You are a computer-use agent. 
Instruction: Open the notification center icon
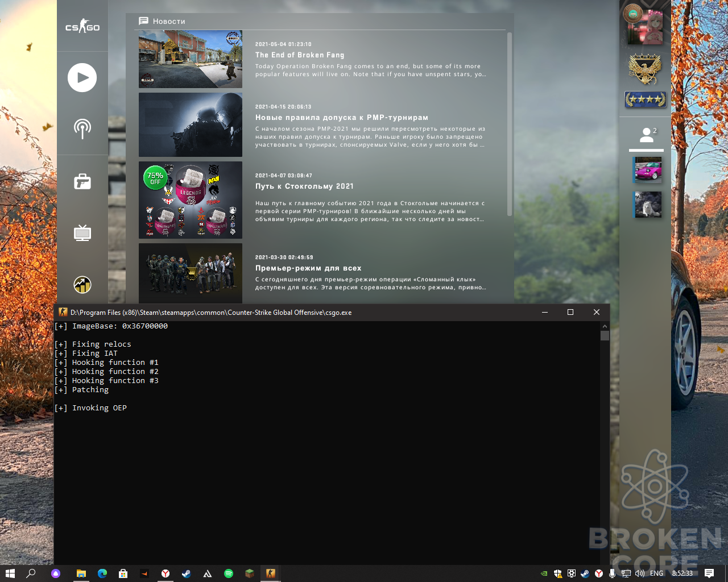(709, 573)
